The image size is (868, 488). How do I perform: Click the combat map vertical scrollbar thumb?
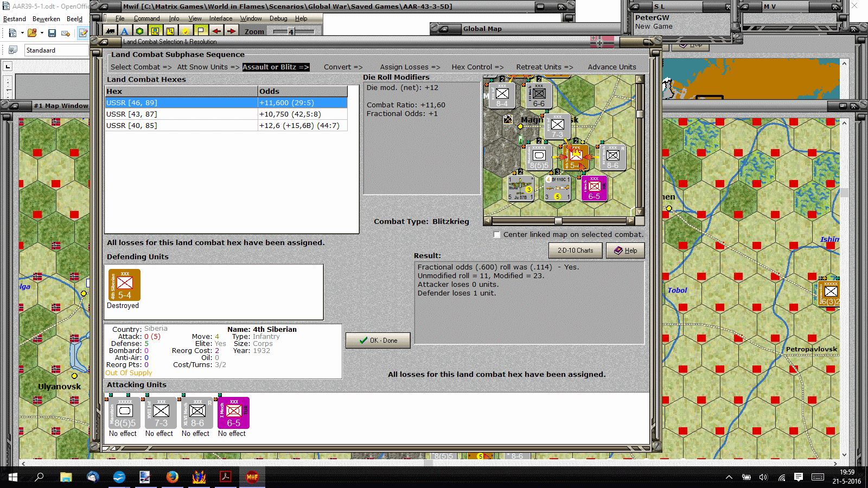640,114
